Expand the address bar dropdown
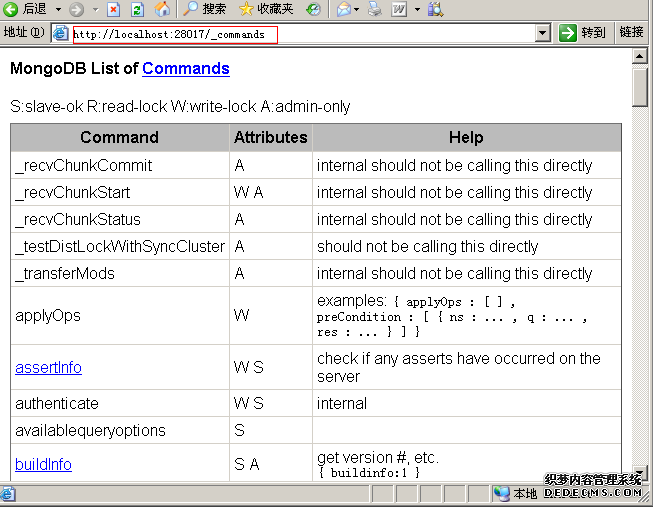Screen dimensions: 653x507 [542, 33]
